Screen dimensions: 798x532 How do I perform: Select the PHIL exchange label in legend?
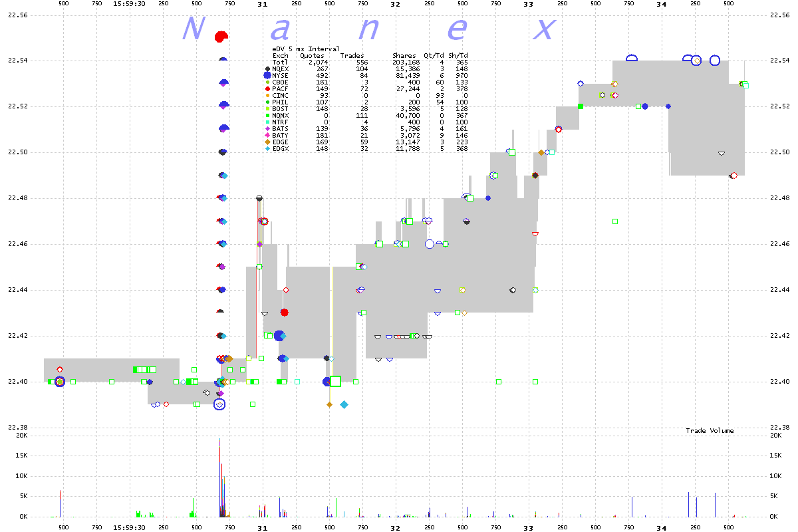[x=280, y=102]
